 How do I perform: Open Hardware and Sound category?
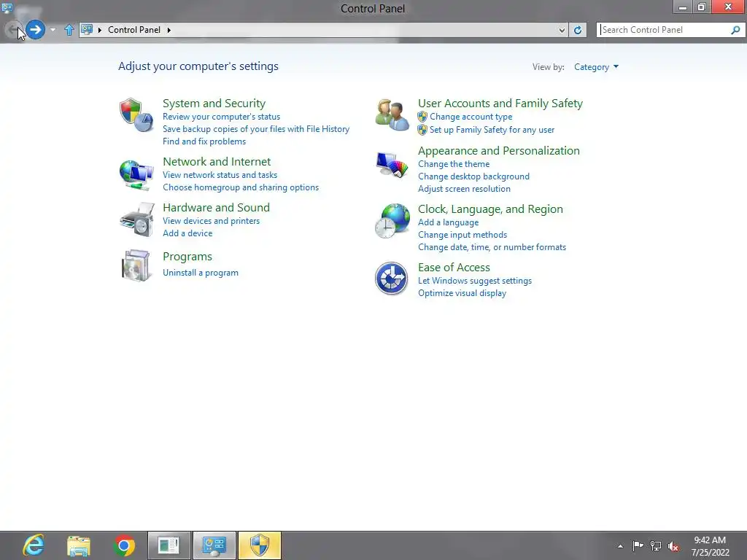(216, 208)
